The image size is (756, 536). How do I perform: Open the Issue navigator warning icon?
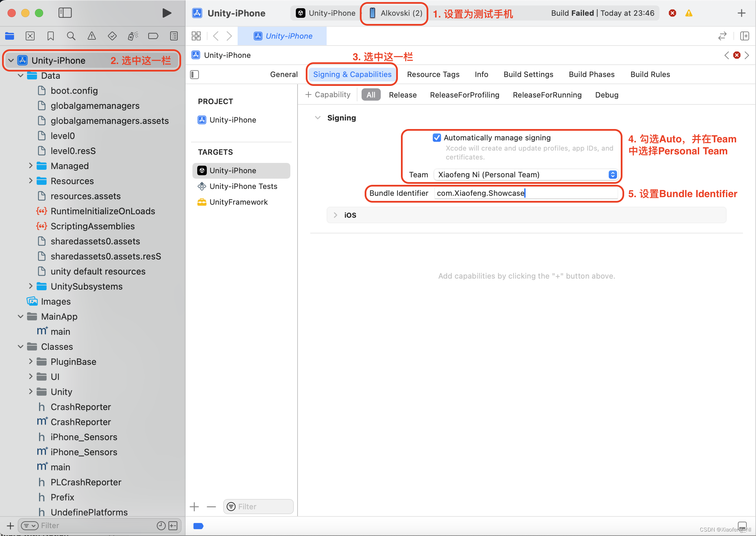pos(91,36)
